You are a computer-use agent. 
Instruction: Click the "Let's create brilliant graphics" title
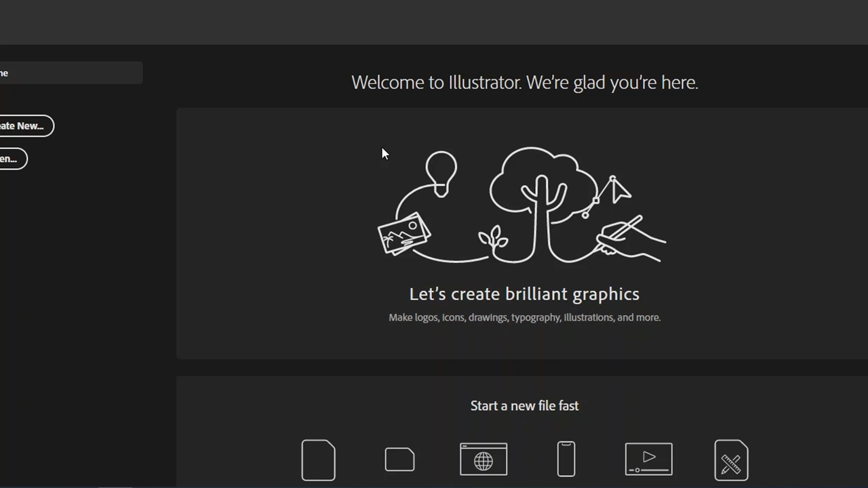pos(524,294)
